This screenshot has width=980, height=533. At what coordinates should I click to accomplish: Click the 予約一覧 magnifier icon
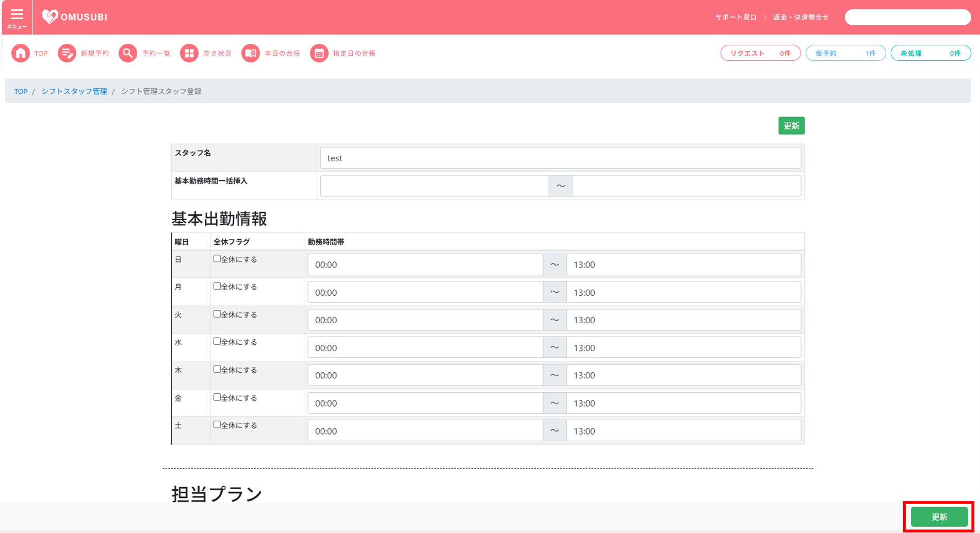pyautogui.click(x=128, y=53)
